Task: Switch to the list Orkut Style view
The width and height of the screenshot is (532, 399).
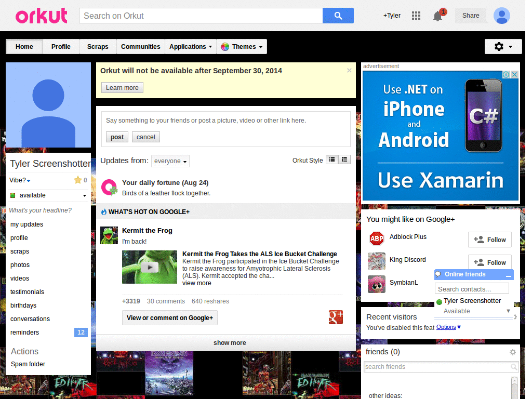Action: tap(344, 159)
